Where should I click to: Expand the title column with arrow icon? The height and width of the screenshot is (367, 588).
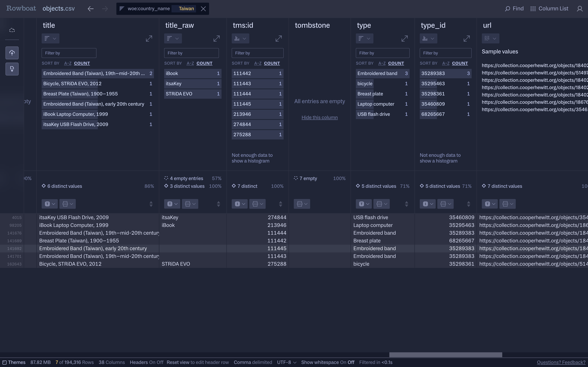pos(149,39)
